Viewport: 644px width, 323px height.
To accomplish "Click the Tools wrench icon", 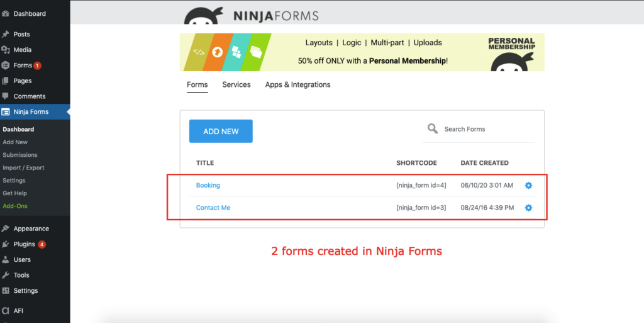I will click(x=5, y=275).
